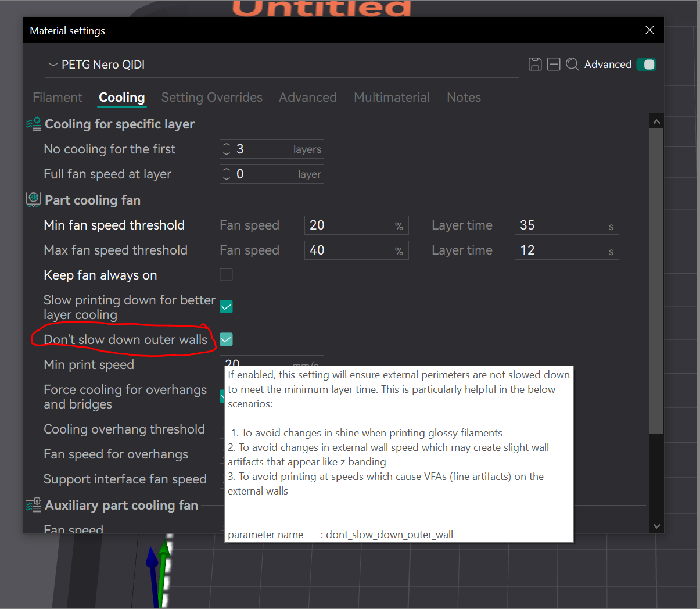
Task: Switch to the Filament tab
Action: pos(58,97)
